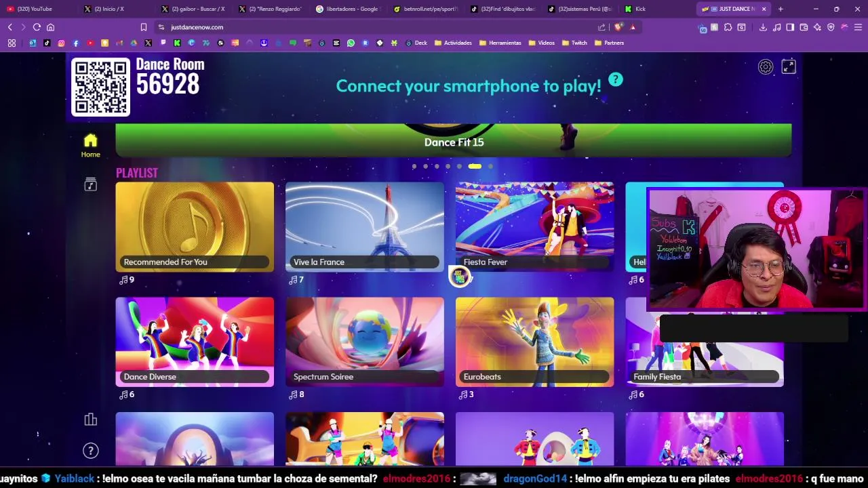Select the first carousel pagination dot
The height and width of the screenshot is (488, 868).
point(414,166)
